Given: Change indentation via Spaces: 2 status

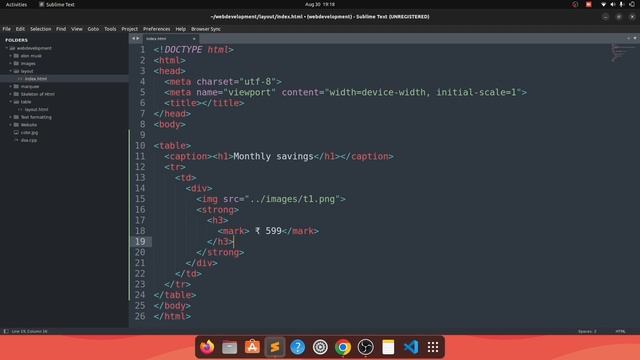Looking at the screenshot, I should click(587, 331).
